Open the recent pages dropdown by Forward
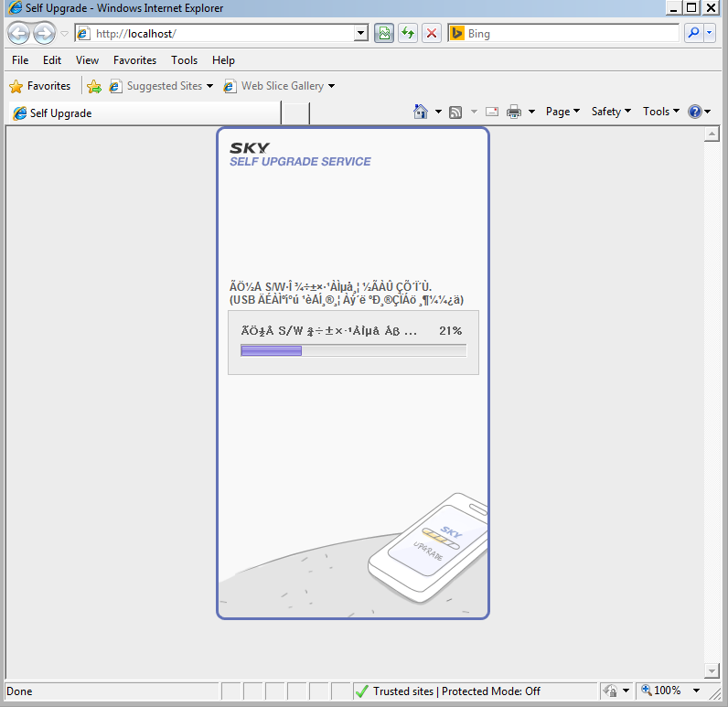Viewport: 728px width, 707px height. pyautogui.click(x=65, y=34)
